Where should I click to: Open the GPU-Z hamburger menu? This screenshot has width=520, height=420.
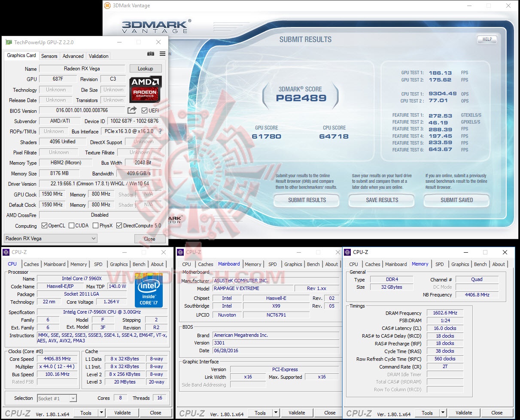tap(162, 54)
